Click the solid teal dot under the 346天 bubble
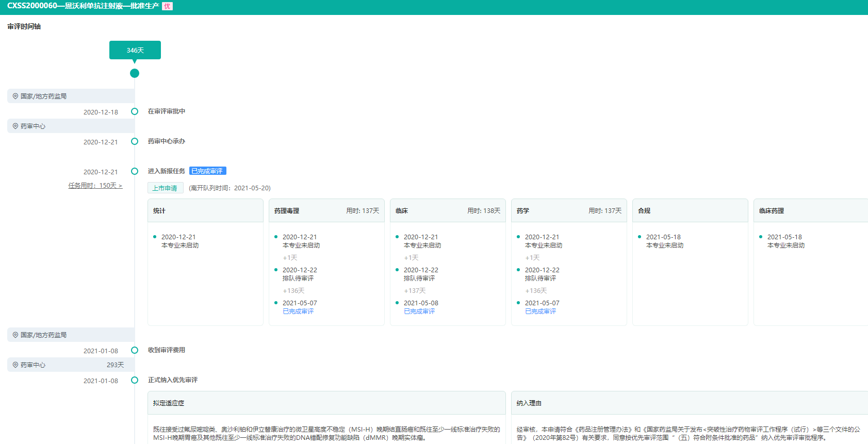The width and height of the screenshot is (868, 444). [135, 73]
